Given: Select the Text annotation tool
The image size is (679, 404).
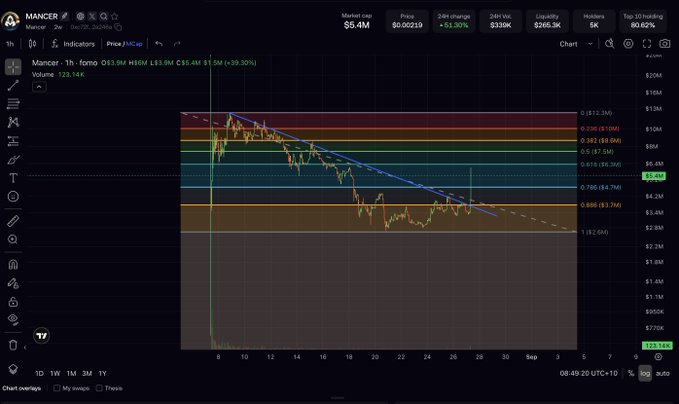Looking at the screenshot, I should point(13,178).
